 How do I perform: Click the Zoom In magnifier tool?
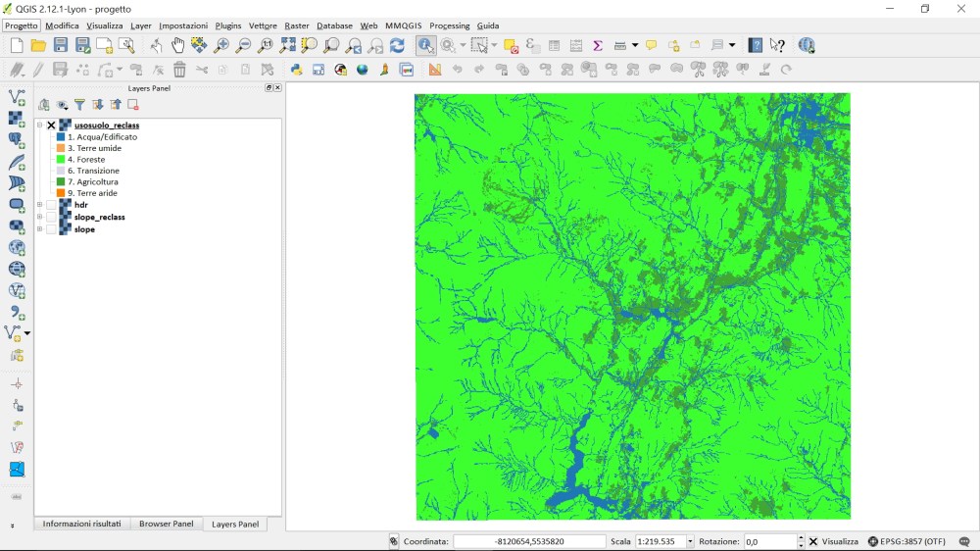tap(221, 45)
